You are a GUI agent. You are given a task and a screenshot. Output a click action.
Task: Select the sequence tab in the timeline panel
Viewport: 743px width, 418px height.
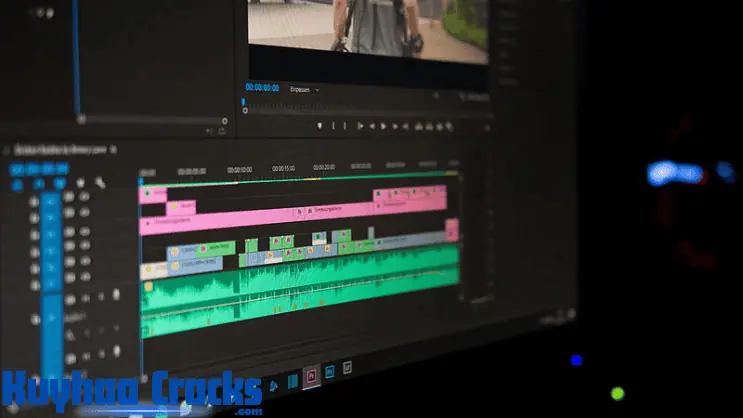[x=60, y=149]
